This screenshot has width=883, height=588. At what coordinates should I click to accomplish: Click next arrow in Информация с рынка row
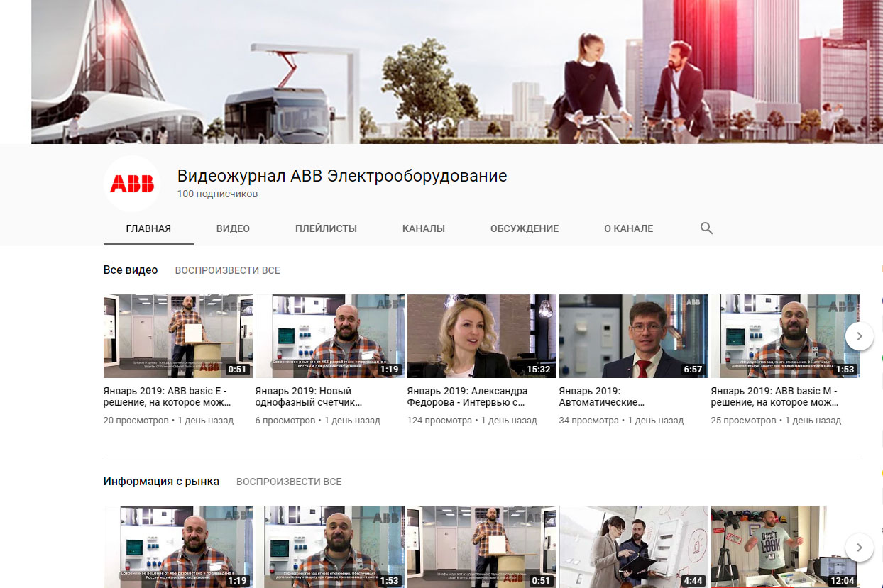860,548
